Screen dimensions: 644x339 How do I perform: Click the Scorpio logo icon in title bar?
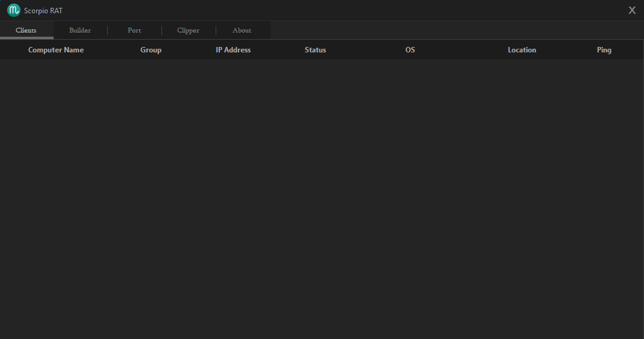click(x=13, y=10)
